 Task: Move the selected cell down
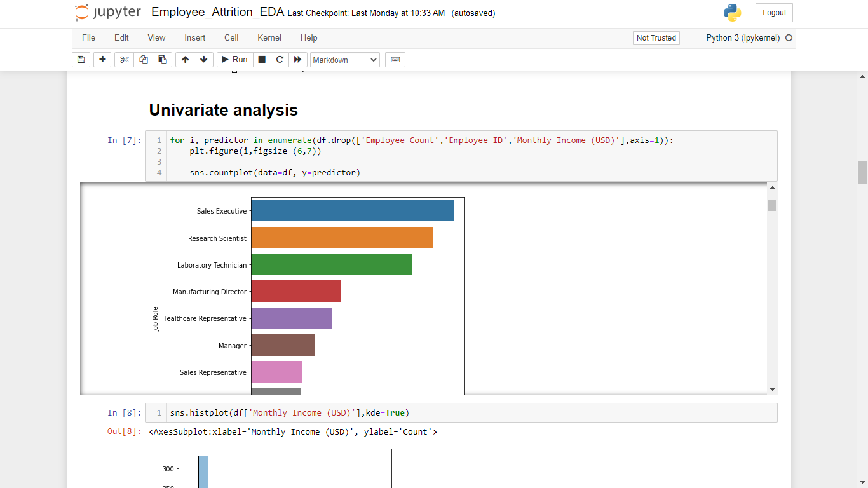[203, 59]
